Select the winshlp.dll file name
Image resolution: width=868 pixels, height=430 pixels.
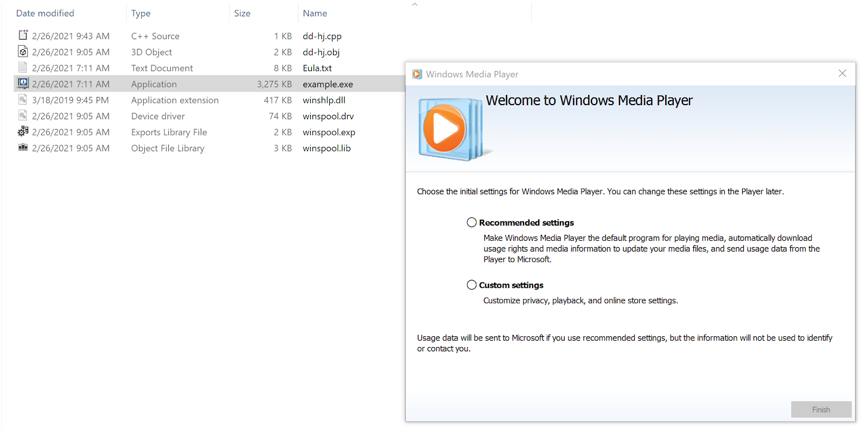[324, 100]
